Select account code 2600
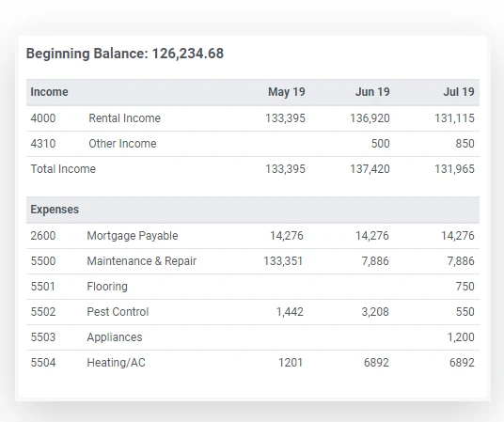This screenshot has width=504, height=422. (43, 236)
